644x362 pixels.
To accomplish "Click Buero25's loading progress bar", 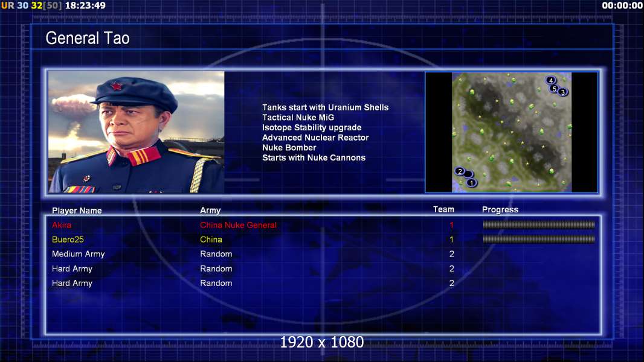I will coord(538,239).
